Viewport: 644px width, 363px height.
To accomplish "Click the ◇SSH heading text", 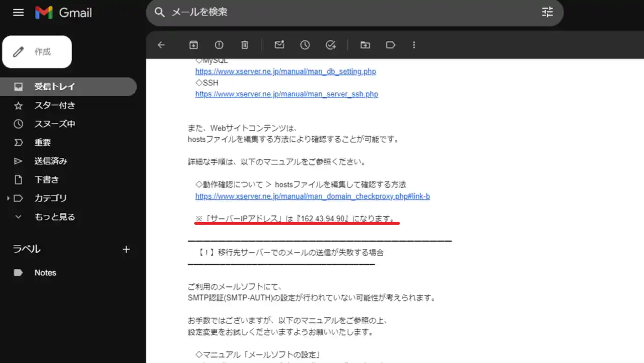I will (207, 83).
